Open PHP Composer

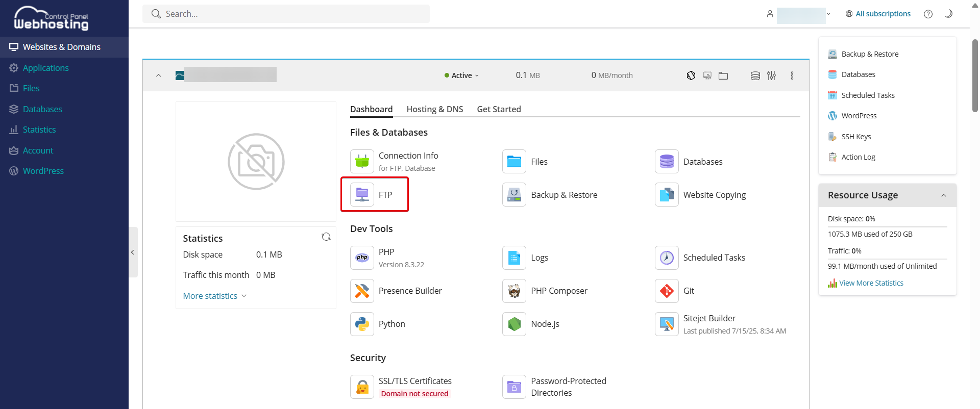point(558,291)
